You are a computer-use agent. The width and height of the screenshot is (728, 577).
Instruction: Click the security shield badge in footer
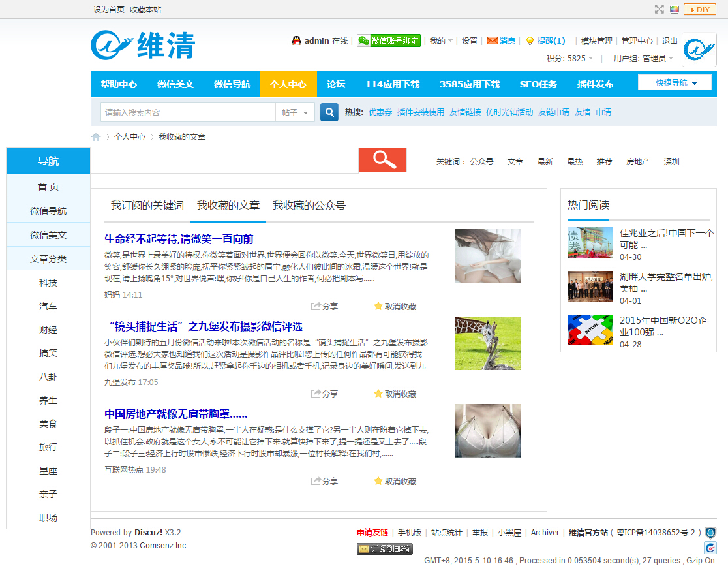click(x=710, y=533)
